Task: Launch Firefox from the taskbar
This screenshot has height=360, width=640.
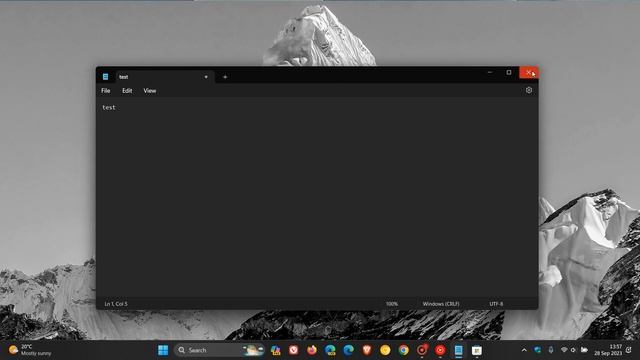Action: 312,350
